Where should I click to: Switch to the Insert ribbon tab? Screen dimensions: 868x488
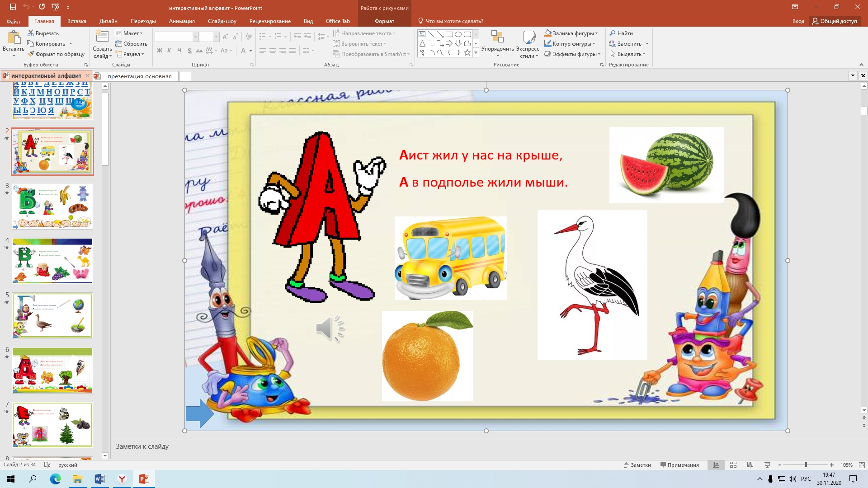[76, 21]
